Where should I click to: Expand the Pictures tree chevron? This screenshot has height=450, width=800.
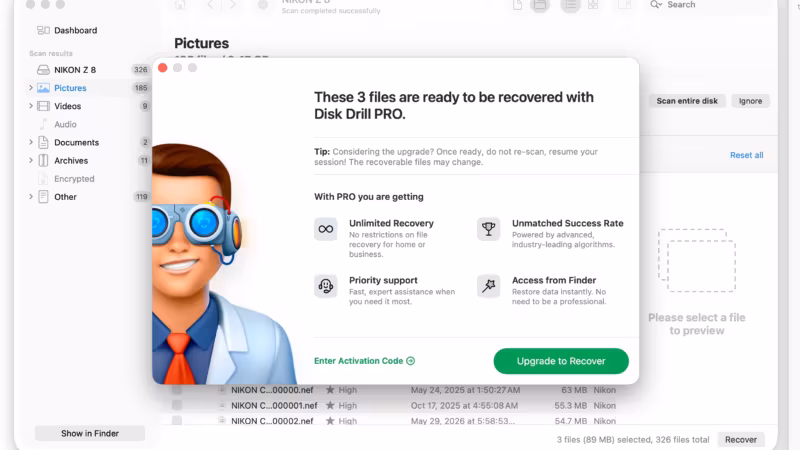point(31,88)
